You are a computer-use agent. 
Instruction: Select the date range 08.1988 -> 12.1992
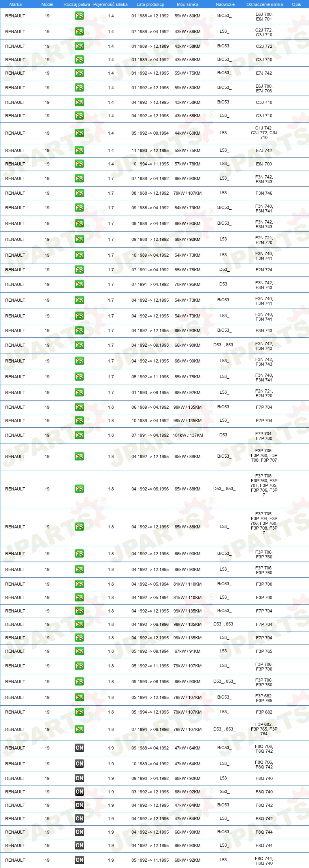point(150,193)
